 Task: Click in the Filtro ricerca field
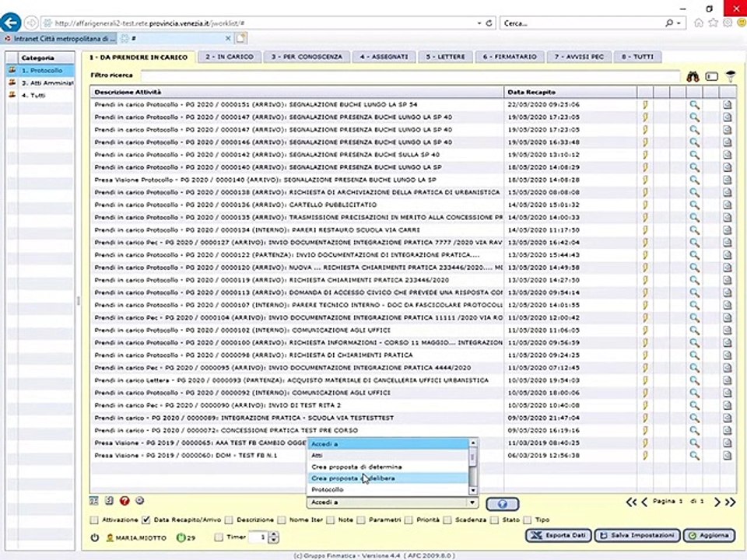[410, 75]
